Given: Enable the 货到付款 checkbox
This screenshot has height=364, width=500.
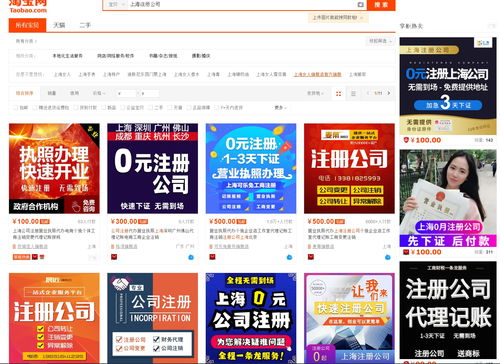Looking at the screenshot, I should coord(76,108).
